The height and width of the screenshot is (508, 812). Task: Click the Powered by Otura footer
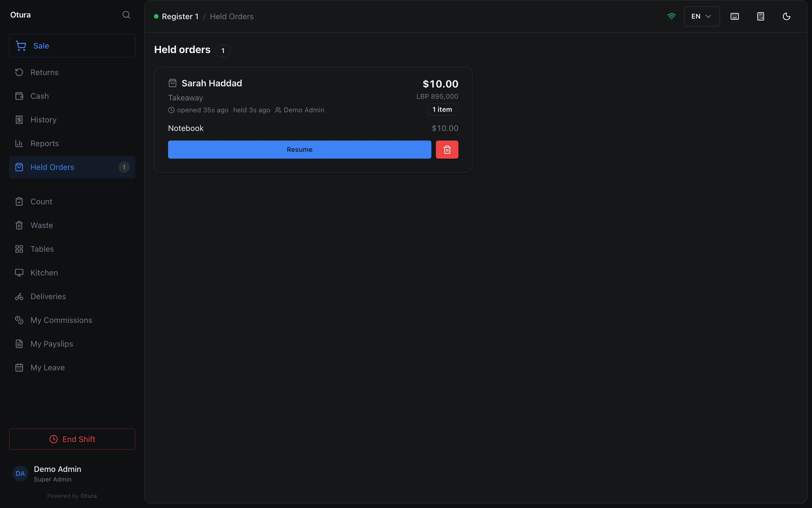pos(72,496)
